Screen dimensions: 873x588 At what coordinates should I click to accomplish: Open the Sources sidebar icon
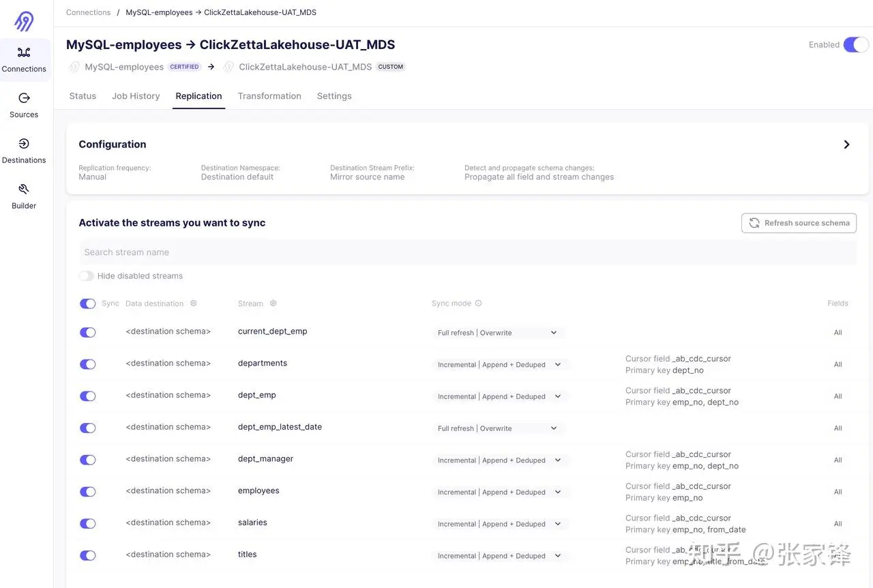pyautogui.click(x=24, y=98)
